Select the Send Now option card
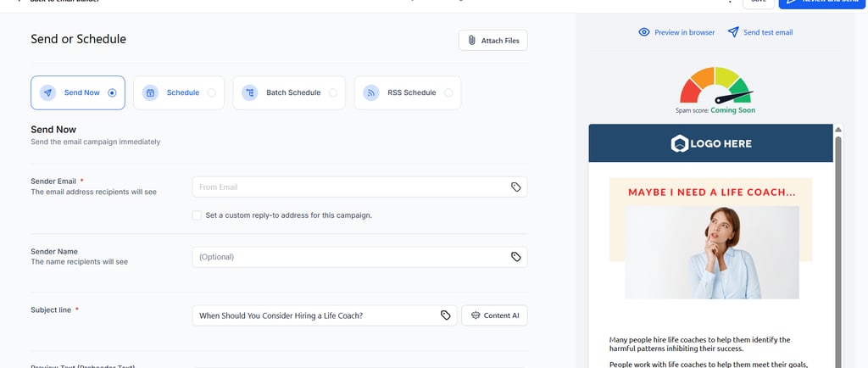 tap(78, 93)
